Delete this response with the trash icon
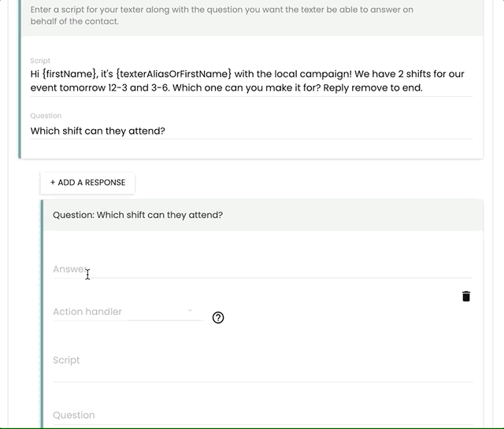This screenshot has height=429, width=504. click(466, 296)
